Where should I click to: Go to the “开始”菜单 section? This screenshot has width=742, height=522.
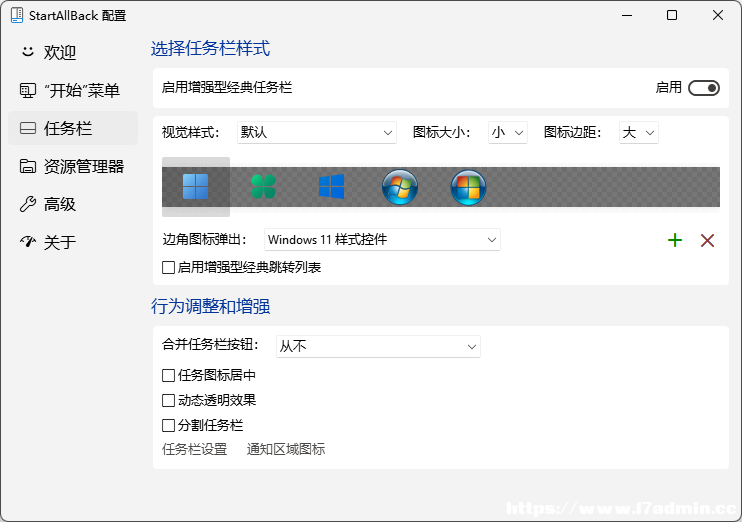[x=73, y=90]
